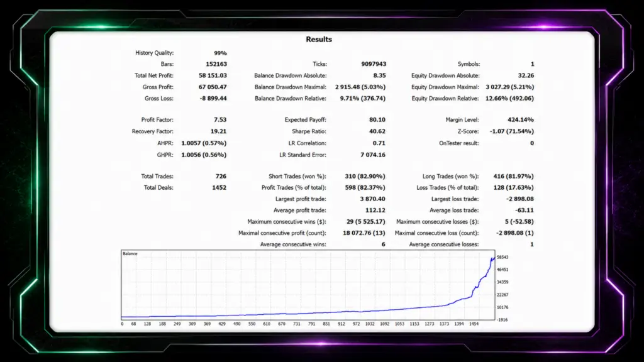Click Maximum consecutive losses 5 (-52.58)
Viewport: 644px width, 362px height.
pos(519,222)
